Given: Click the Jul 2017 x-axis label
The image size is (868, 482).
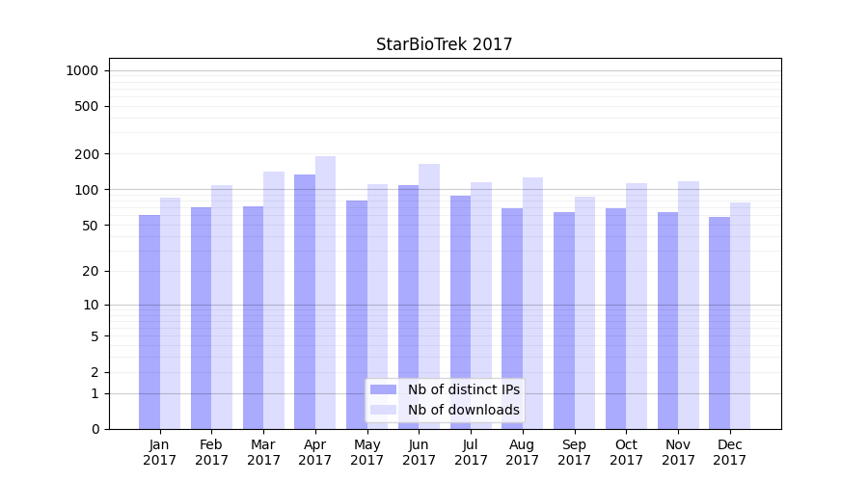Looking at the screenshot, I should pos(471,452).
